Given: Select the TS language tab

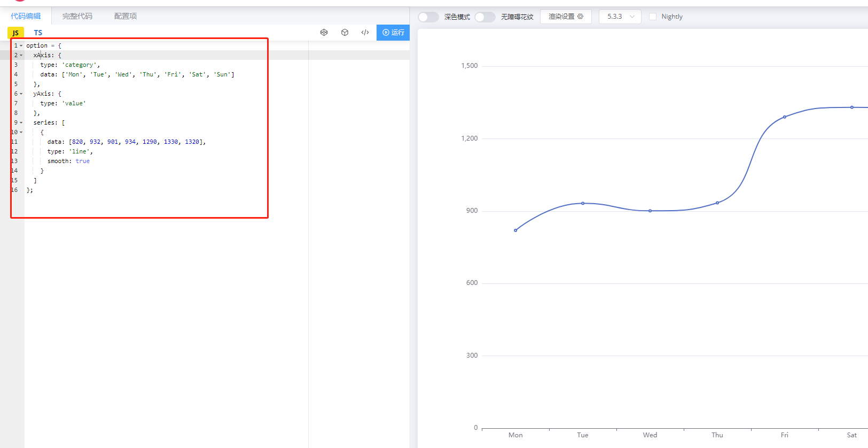Looking at the screenshot, I should 38,33.
